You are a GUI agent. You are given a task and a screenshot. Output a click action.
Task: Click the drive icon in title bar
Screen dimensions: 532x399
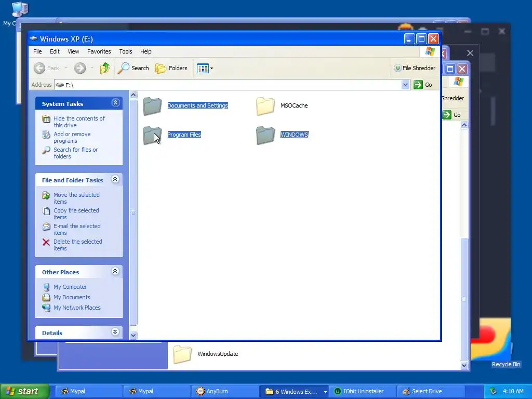pos(34,38)
